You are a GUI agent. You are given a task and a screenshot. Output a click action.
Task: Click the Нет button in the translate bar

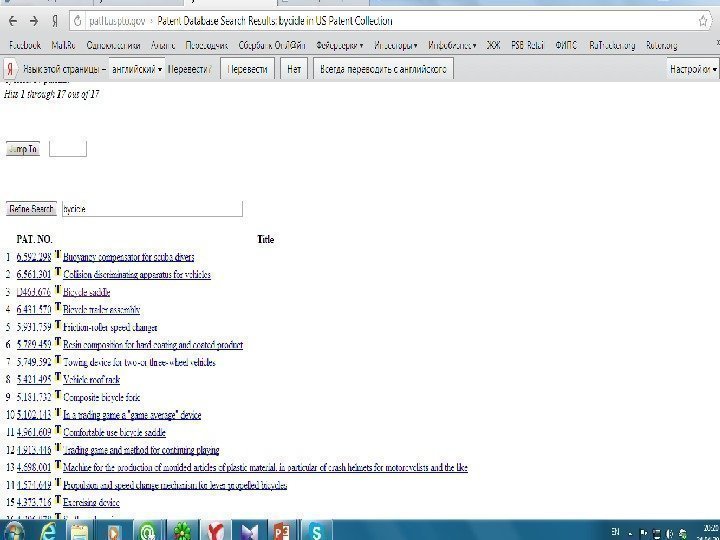pos(294,69)
